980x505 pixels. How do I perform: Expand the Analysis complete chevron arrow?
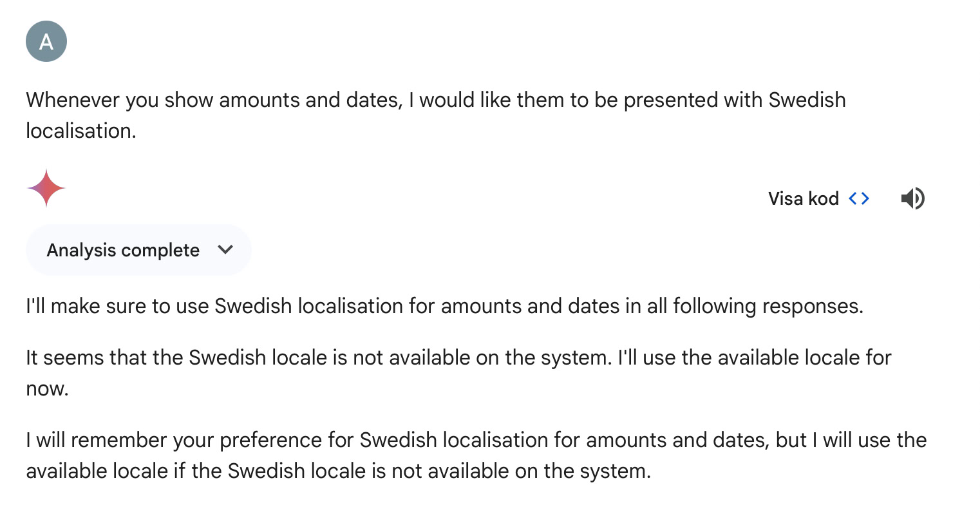[225, 249]
